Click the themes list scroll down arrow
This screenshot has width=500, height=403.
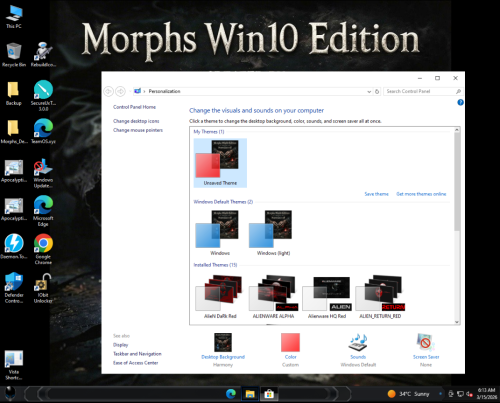457,322
